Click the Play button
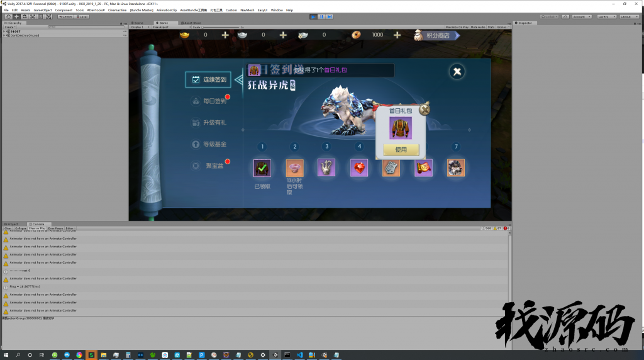 coord(313,16)
